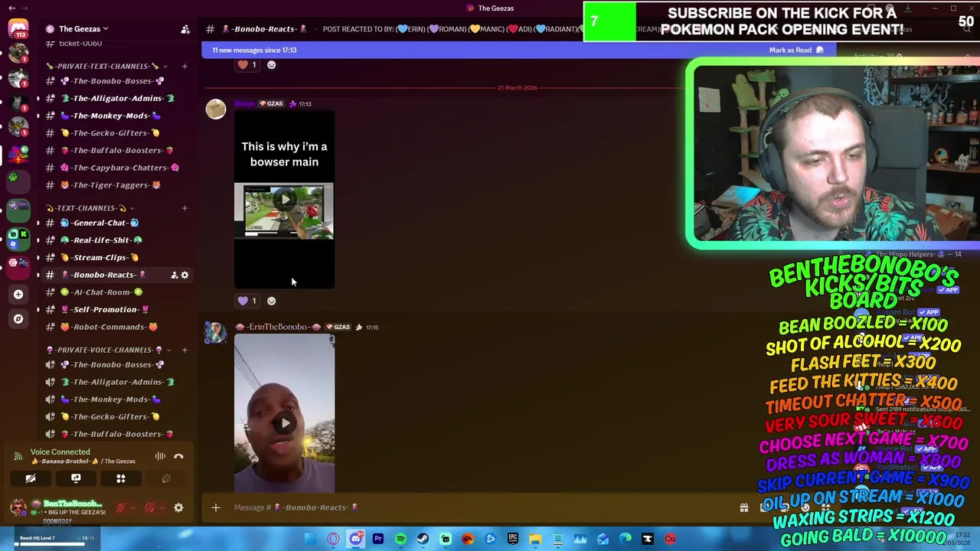This screenshot has width=980, height=551.
Task: Open Windows Start button on taskbar
Action: 310,539
